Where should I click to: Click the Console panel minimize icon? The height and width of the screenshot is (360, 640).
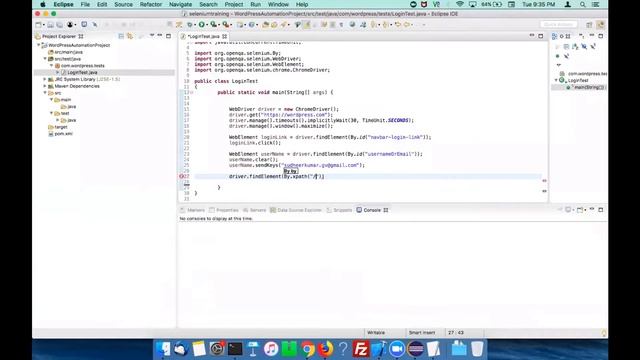point(592,209)
